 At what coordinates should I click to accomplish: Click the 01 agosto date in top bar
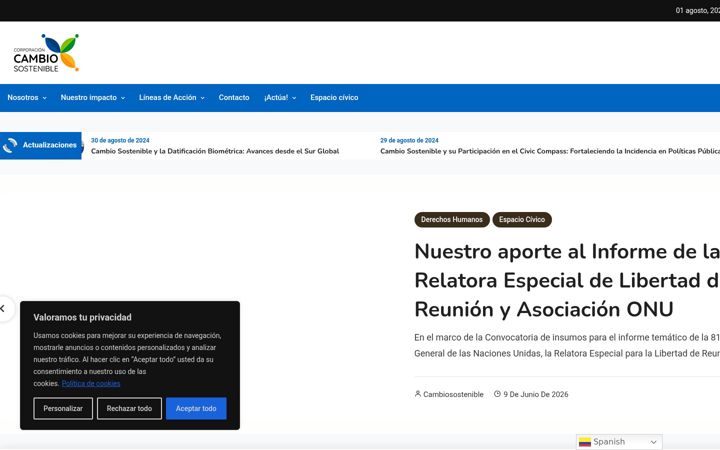[x=697, y=10]
